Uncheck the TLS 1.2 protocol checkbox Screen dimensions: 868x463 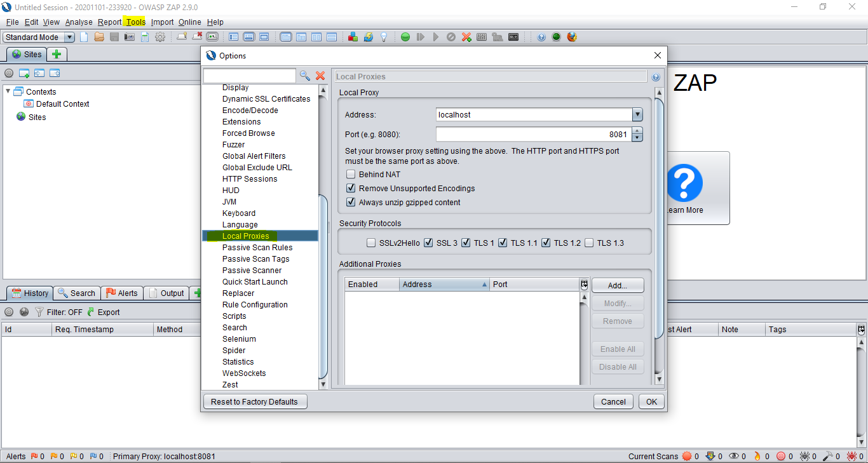(x=546, y=243)
